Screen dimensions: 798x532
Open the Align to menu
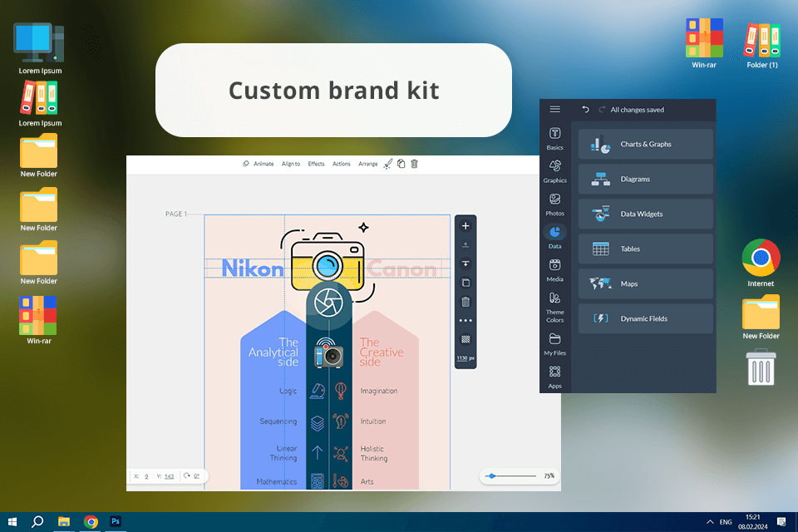tap(291, 164)
